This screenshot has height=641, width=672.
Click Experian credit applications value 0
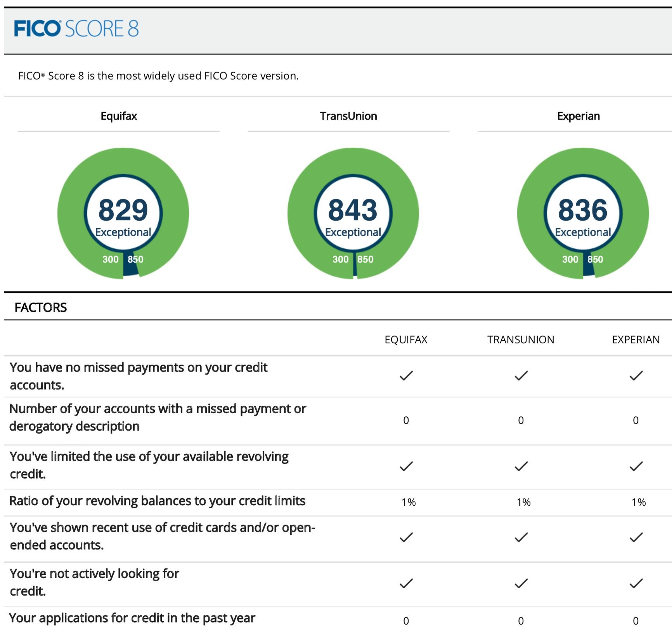tap(636, 621)
